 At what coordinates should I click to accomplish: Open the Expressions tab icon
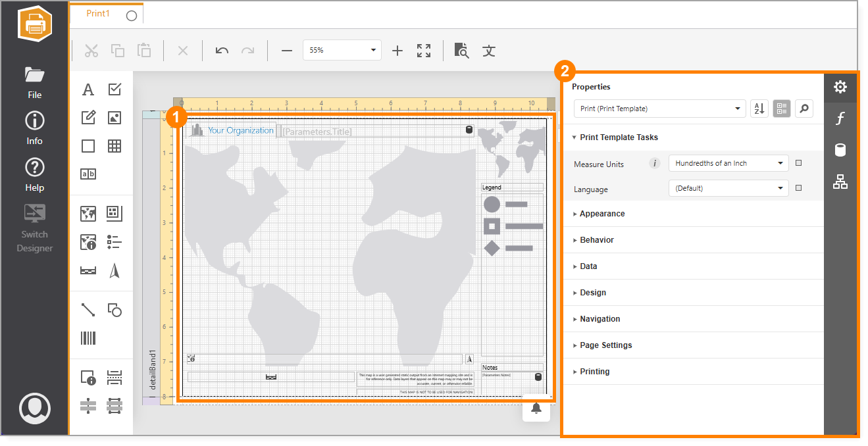[x=840, y=118]
